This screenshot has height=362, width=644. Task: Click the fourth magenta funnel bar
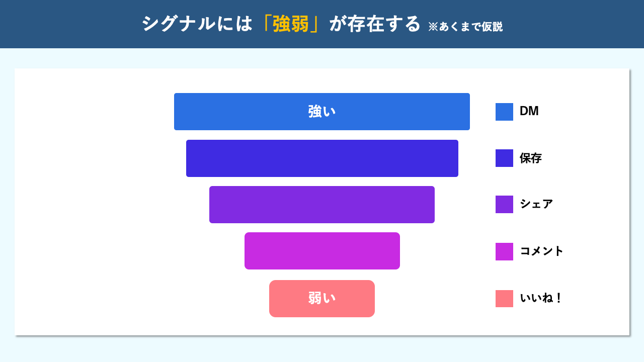322,251
